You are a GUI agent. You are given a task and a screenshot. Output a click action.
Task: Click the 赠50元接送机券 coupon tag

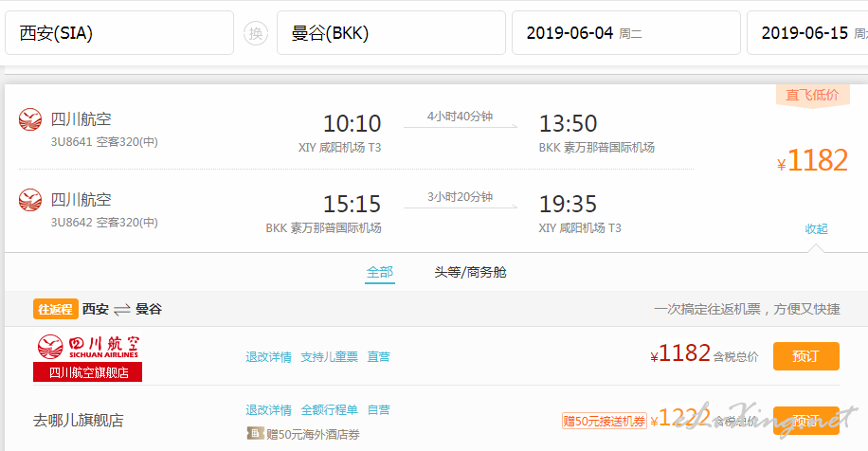pos(604,421)
